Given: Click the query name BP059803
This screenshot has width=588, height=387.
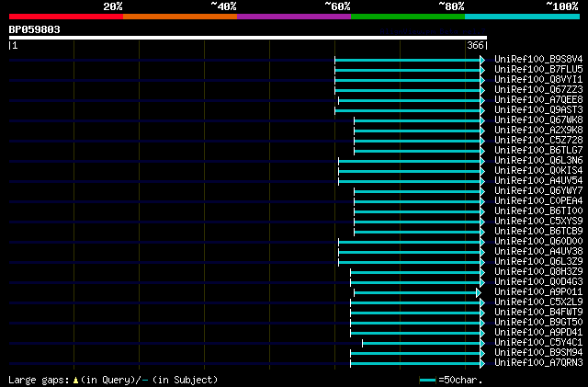Looking at the screenshot, I should [x=35, y=29].
